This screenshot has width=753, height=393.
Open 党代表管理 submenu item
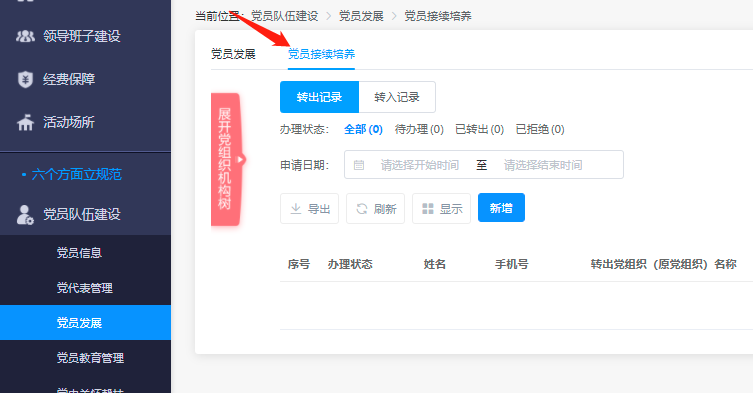tap(85, 288)
